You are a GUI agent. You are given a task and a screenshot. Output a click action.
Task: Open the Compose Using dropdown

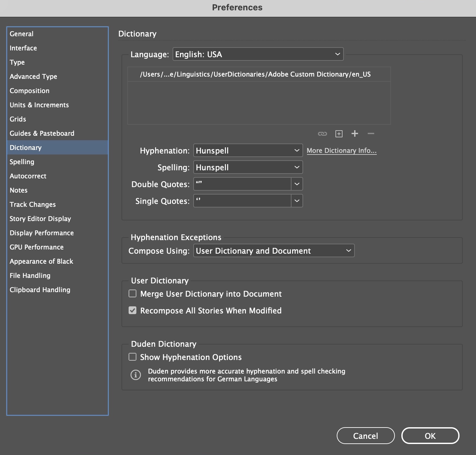pyautogui.click(x=274, y=250)
